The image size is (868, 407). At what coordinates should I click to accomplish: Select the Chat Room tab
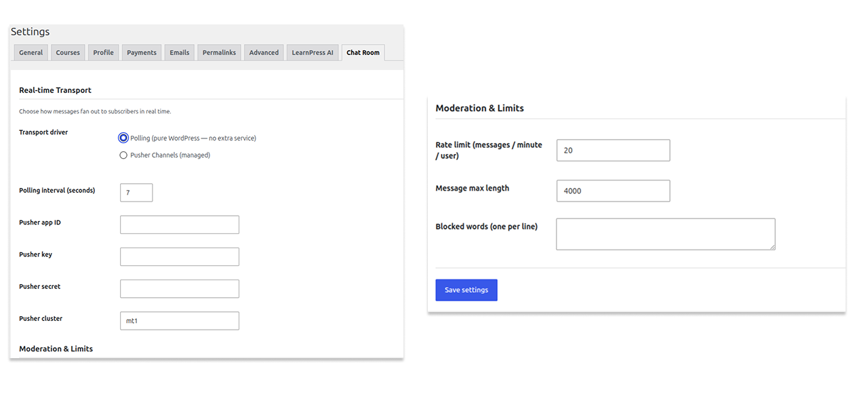click(363, 53)
